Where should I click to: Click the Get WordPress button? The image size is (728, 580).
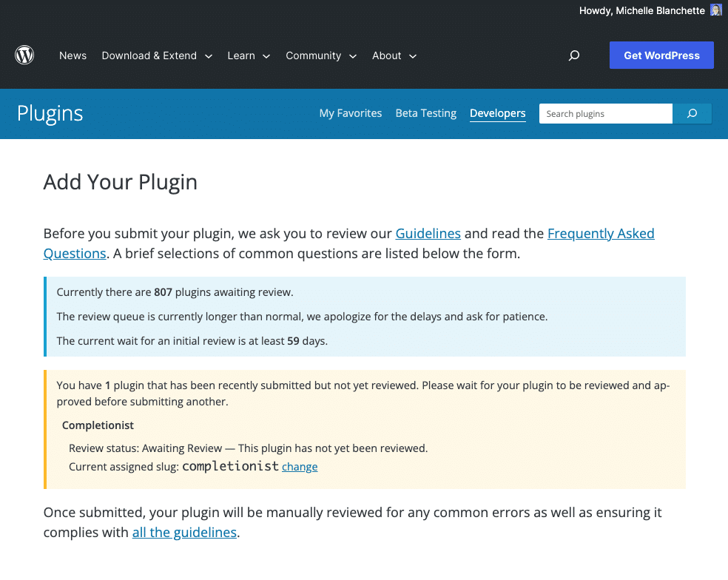tap(661, 55)
